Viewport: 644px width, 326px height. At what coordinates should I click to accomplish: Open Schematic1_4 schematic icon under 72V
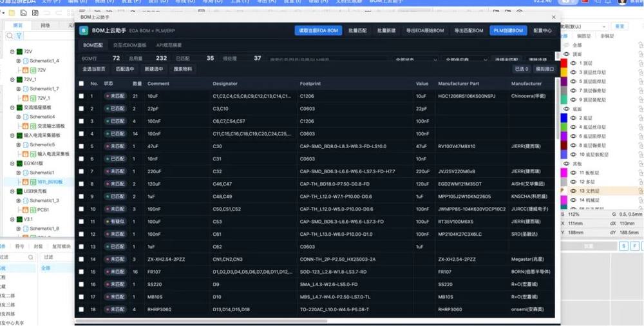tap(26, 61)
